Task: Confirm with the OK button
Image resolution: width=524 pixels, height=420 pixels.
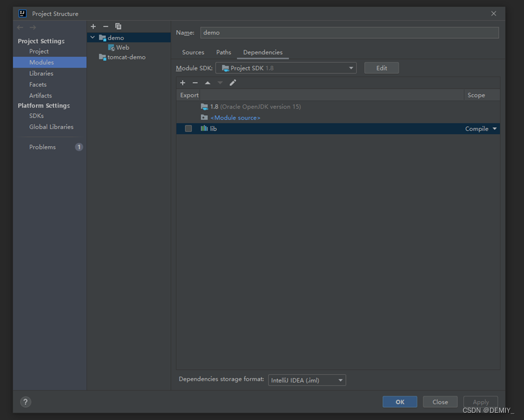Action: click(400, 402)
